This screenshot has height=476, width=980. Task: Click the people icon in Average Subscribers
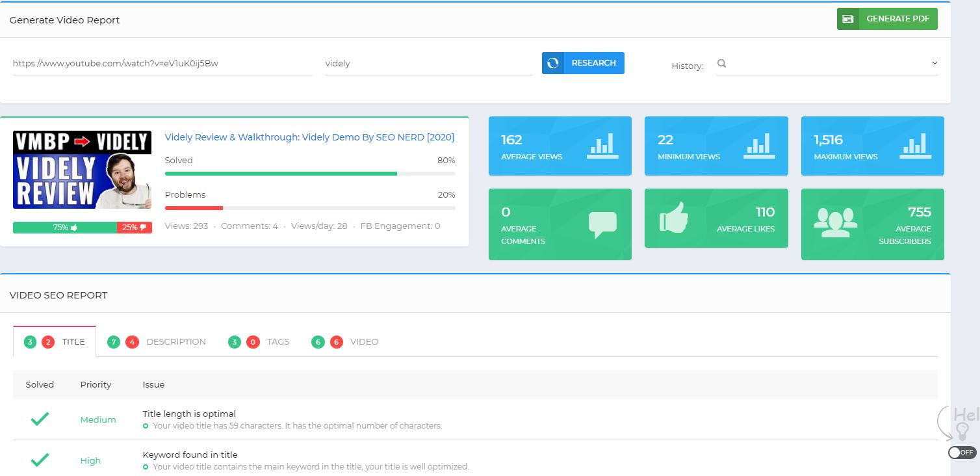(x=835, y=222)
